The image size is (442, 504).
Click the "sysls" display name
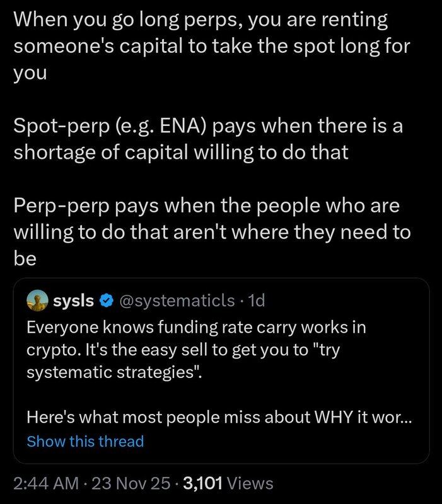pyautogui.click(x=74, y=301)
